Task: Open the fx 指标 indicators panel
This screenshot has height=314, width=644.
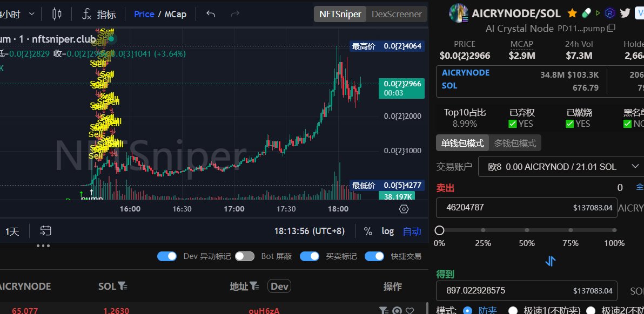Action: [x=100, y=14]
